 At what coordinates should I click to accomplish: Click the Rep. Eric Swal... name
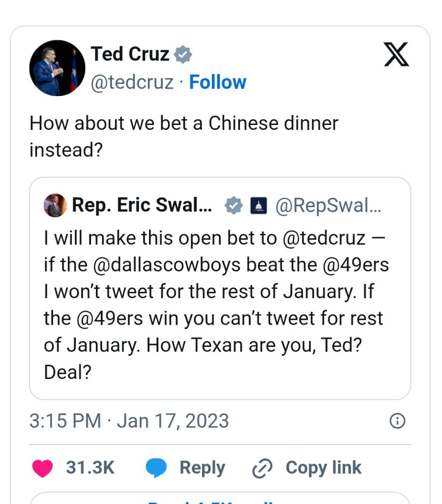pos(142,206)
